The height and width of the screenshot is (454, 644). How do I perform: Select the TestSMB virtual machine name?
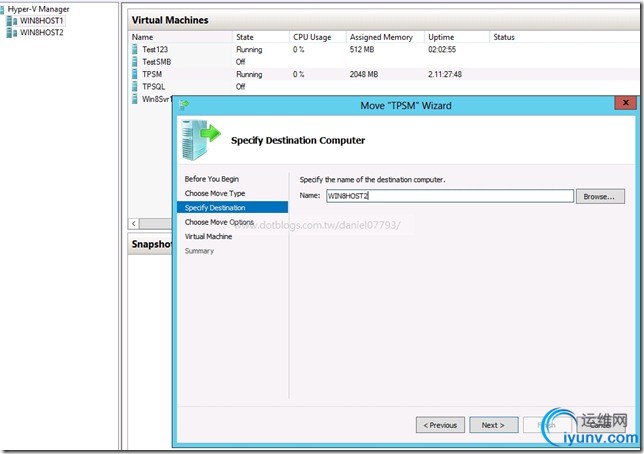coord(156,62)
